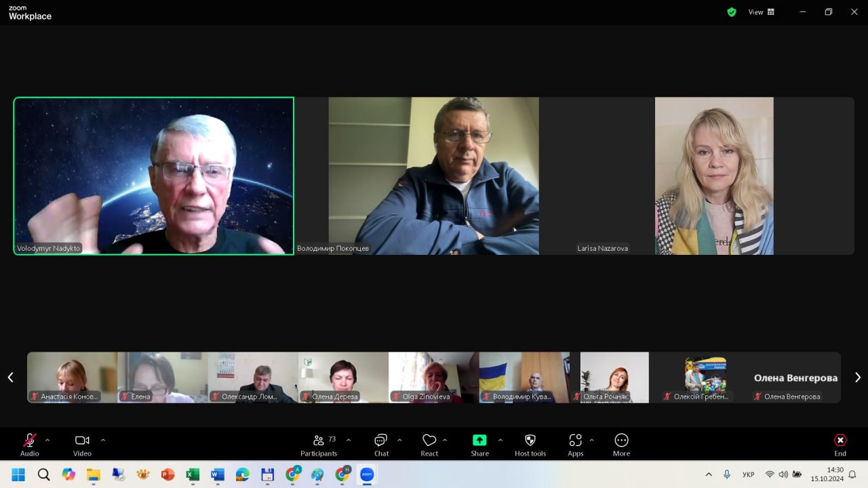
Task: Open Wi-Fi network settings in tray
Action: [x=770, y=474]
